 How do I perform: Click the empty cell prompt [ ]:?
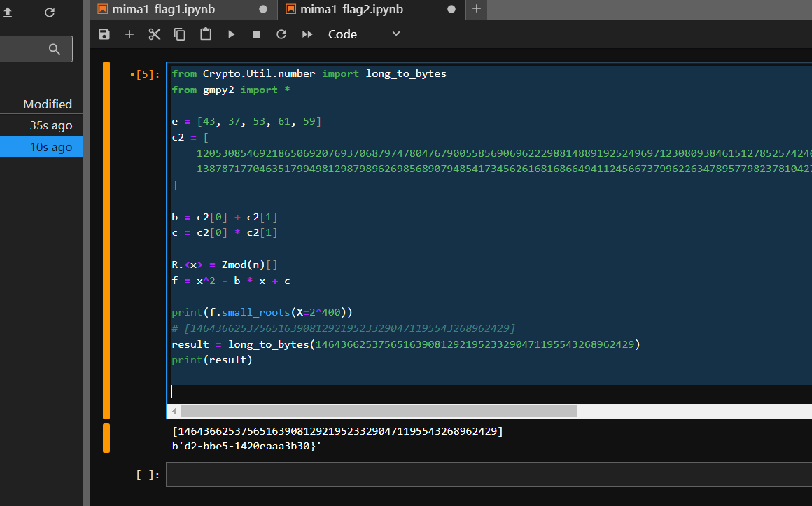148,475
